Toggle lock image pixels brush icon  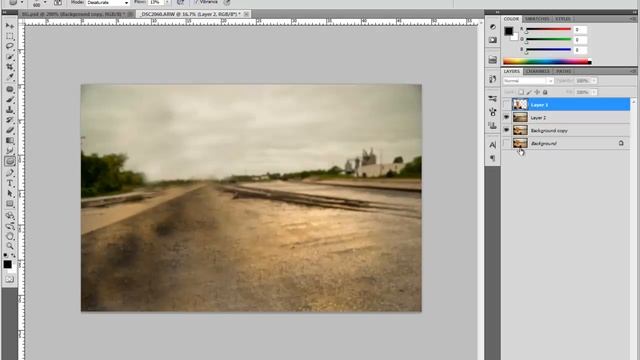click(529, 92)
